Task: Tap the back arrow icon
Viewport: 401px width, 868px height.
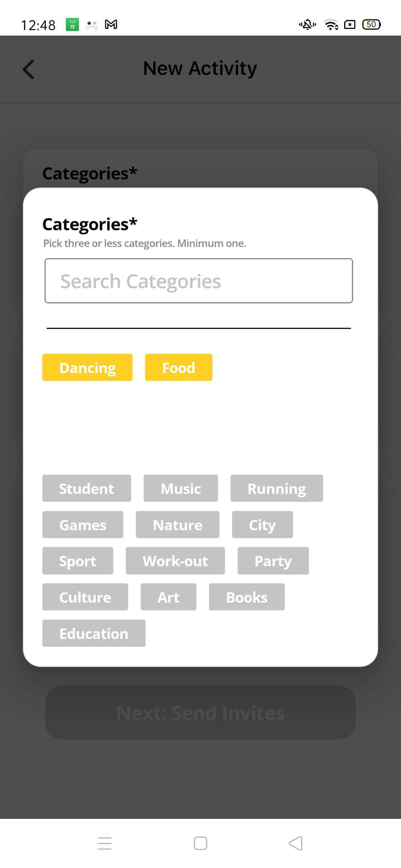Action: pos(28,70)
